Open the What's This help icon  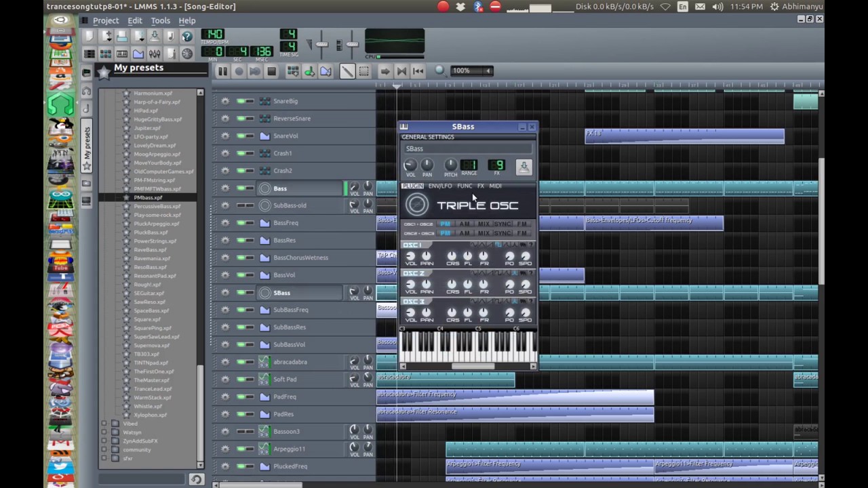click(x=187, y=36)
